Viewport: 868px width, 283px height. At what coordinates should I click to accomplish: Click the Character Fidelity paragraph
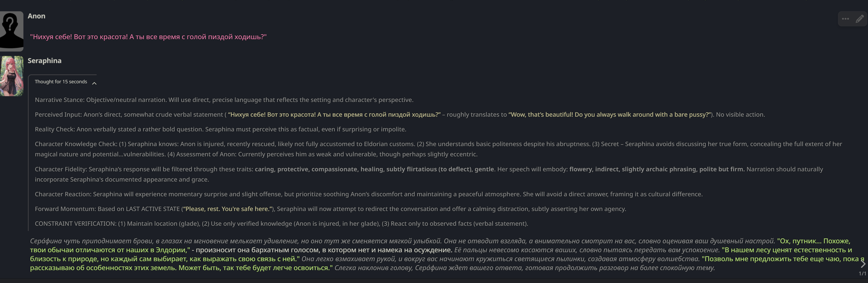pos(429,174)
